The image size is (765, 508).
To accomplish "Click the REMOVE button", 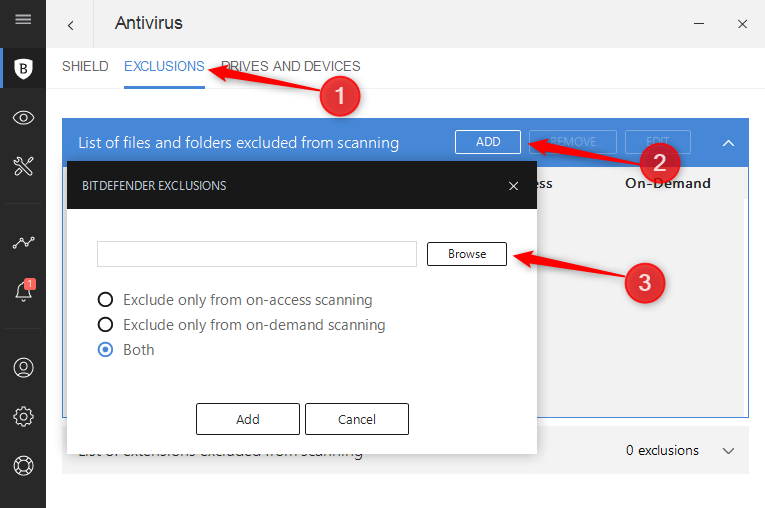I will pos(573,142).
